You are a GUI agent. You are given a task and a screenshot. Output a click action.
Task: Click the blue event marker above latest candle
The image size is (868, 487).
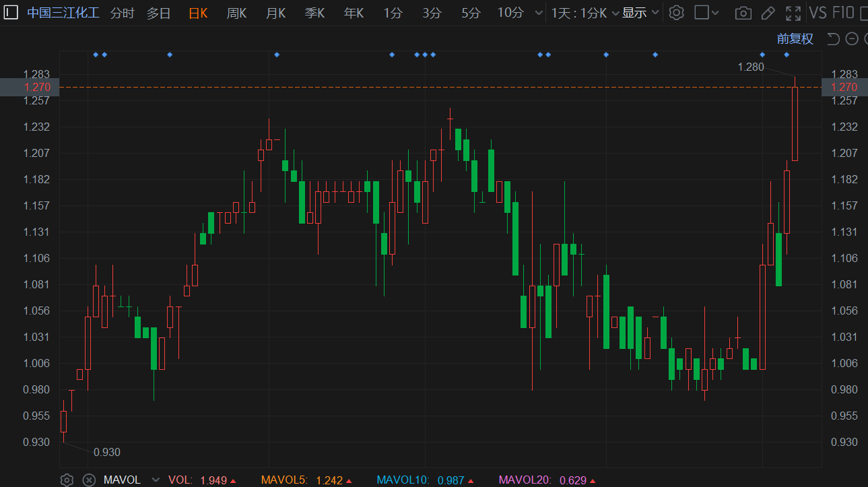tap(787, 54)
